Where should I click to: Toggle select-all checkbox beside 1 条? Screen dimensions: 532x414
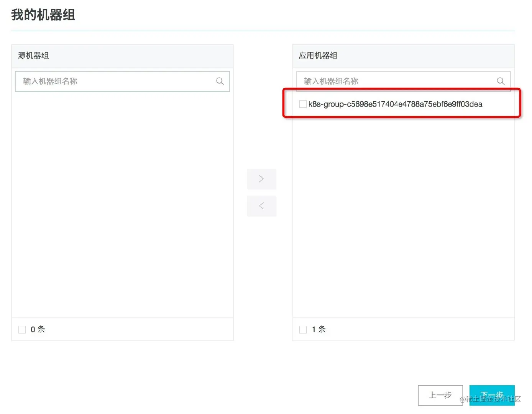coord(303,329)
